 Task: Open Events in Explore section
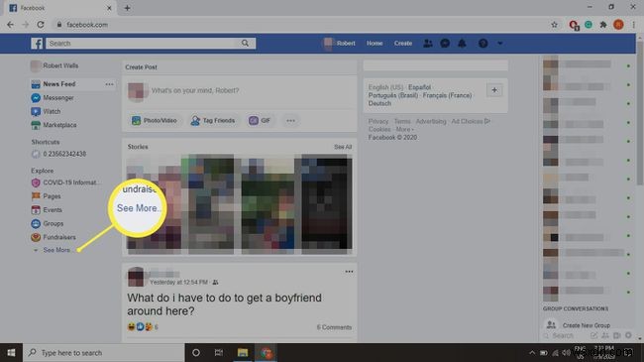pyautogui.click(x=47, y=210)
